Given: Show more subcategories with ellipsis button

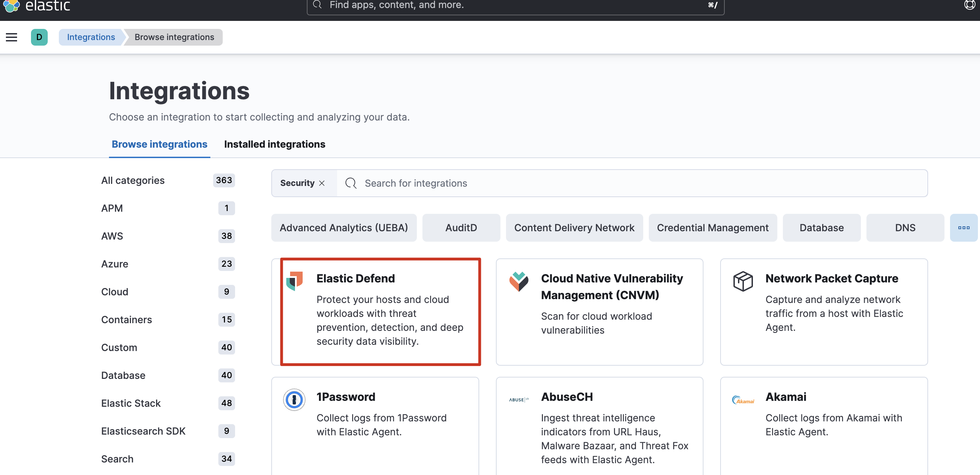Looking at the screenshot, I should click(x=964, y=227).
